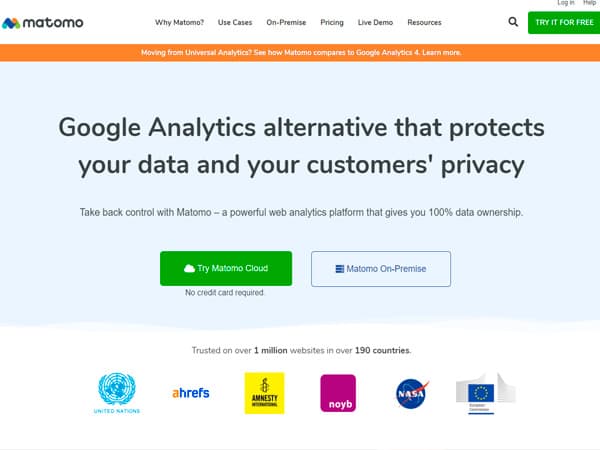
Task: Click the Log in link
Action: pos(566,3)
